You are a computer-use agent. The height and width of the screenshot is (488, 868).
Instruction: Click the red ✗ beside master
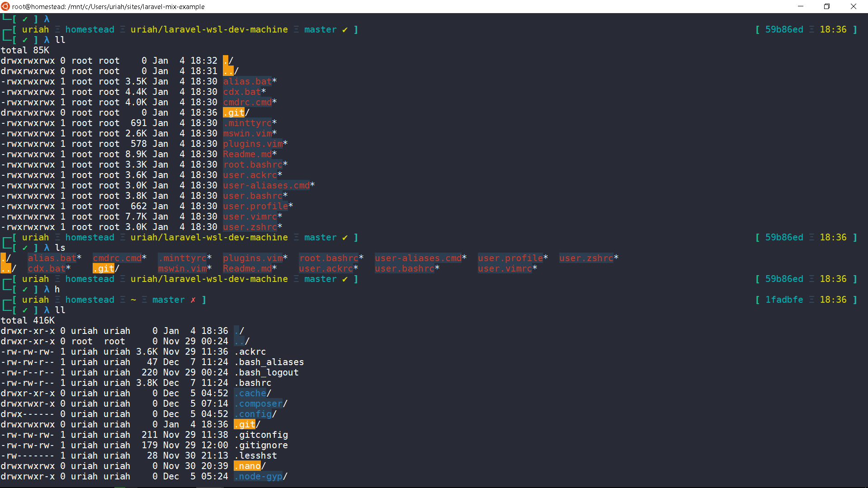pyautogui.click(x=193, y=300)
